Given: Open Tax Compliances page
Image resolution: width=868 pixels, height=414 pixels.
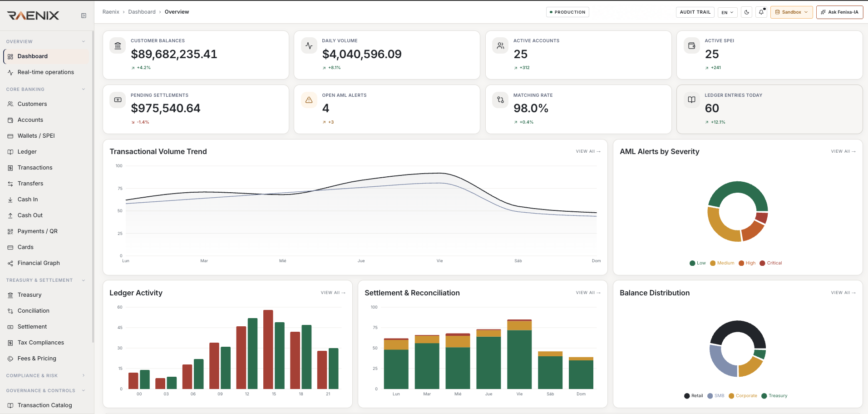Looking at the screenshot, I should (46, 343).
